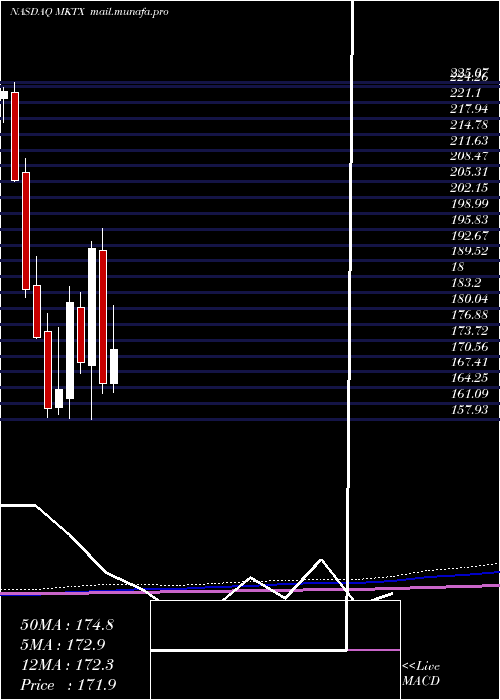Click the 12MA : 172.3 readout
Viewport: 500px width, 700px height.
67,665
